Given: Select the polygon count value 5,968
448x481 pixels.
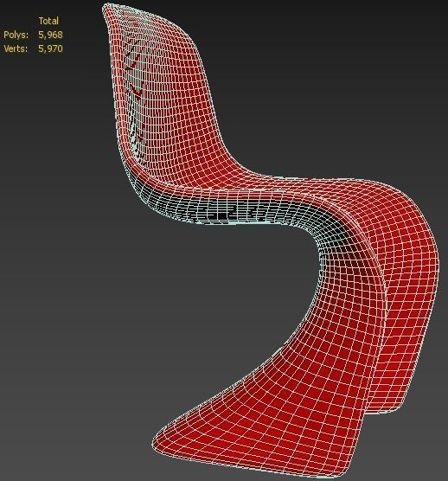Looking at the screenshot, I should click(51, 35).
